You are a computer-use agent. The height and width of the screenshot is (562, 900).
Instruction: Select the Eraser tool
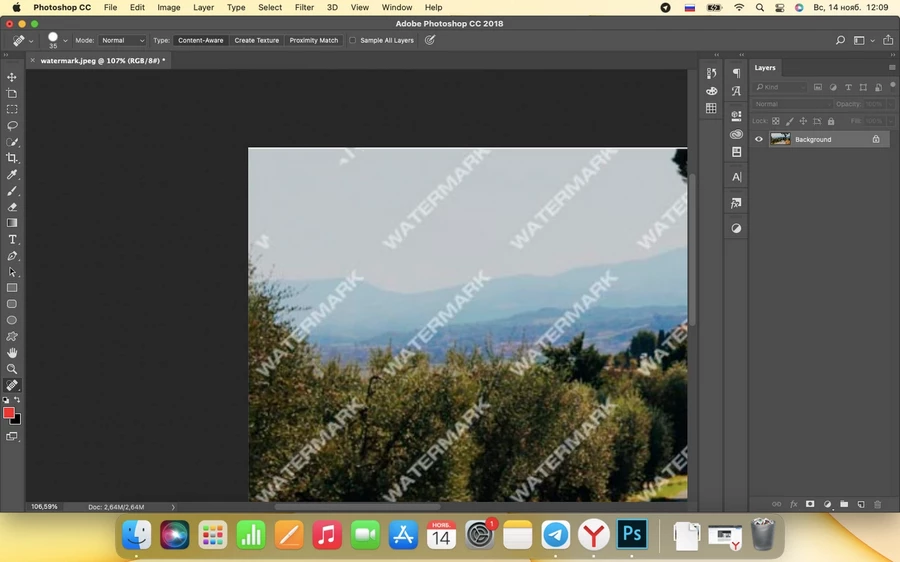coord(12,207)
